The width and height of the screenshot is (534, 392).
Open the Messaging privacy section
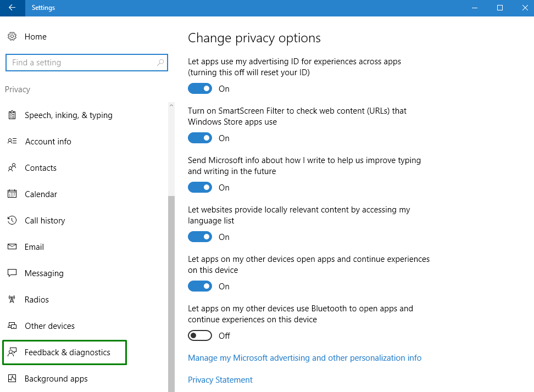pyautogui.click(x=44, y=273)
